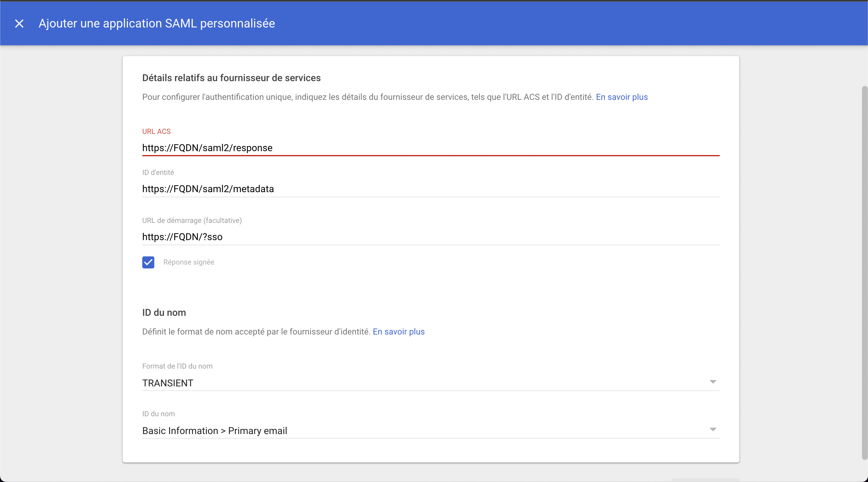Click the Réponse signée label text
Image resolution: width=868 pixels, height=482 pixels.
pos(188,262)
